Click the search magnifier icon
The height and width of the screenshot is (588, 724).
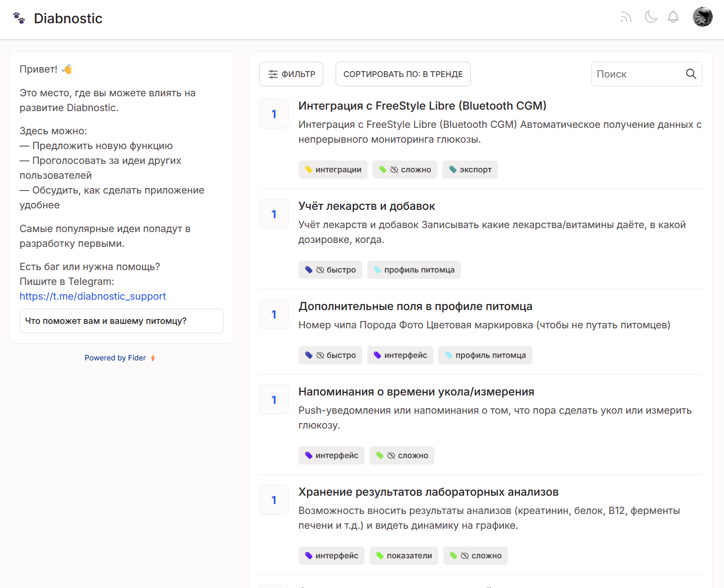tap(690, 74)
